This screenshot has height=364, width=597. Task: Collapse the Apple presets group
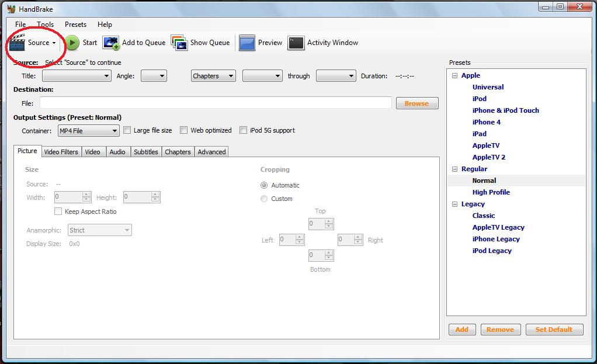coord(454,75)
